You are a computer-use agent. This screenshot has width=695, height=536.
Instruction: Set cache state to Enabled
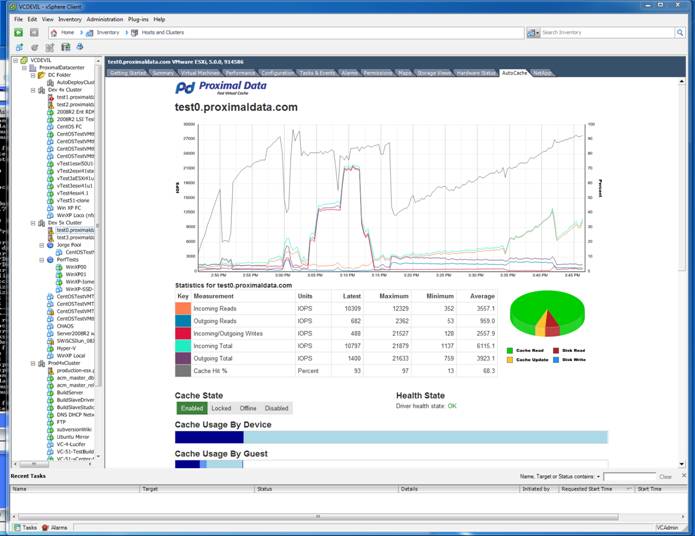192,408
